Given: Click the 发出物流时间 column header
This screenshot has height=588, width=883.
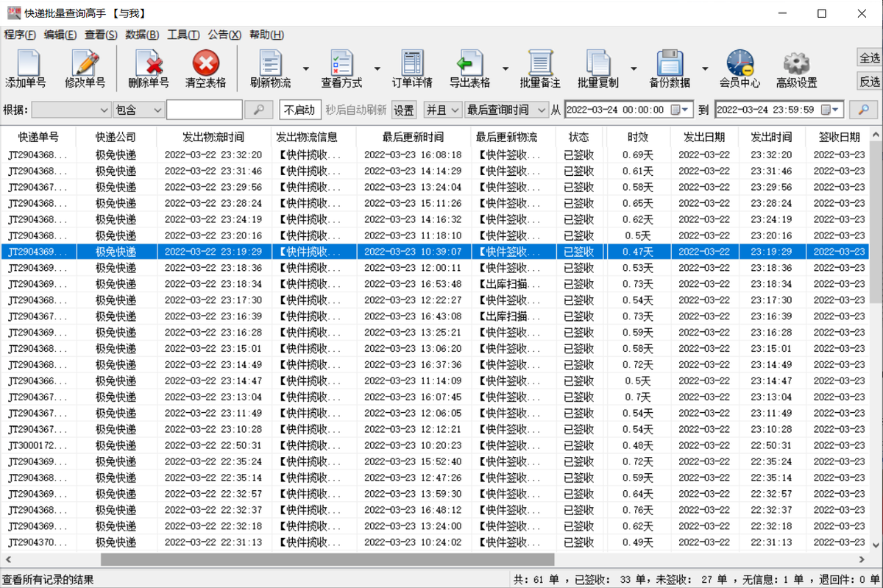Looking at the screenshot, I should point(213,137).
